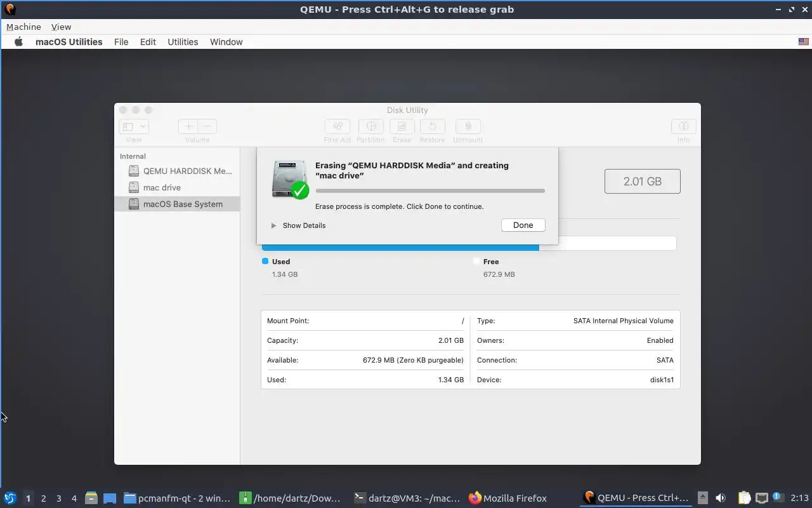
Task: Switch to pcmanfm-qt taskbar window
Action: (x=177, y=498)
